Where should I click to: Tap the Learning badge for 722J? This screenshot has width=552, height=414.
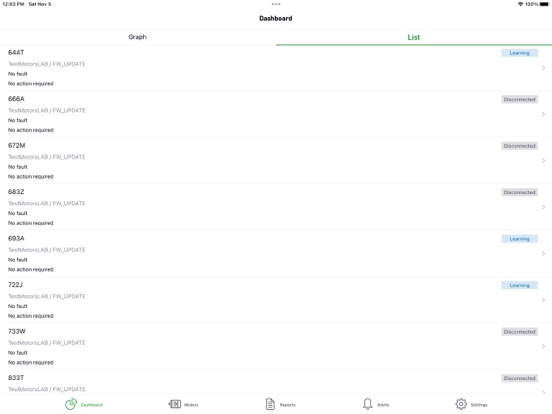click(x=520, y=286)
